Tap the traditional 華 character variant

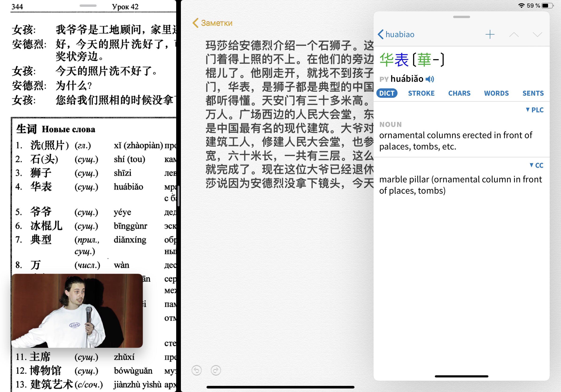click(424, 60)
